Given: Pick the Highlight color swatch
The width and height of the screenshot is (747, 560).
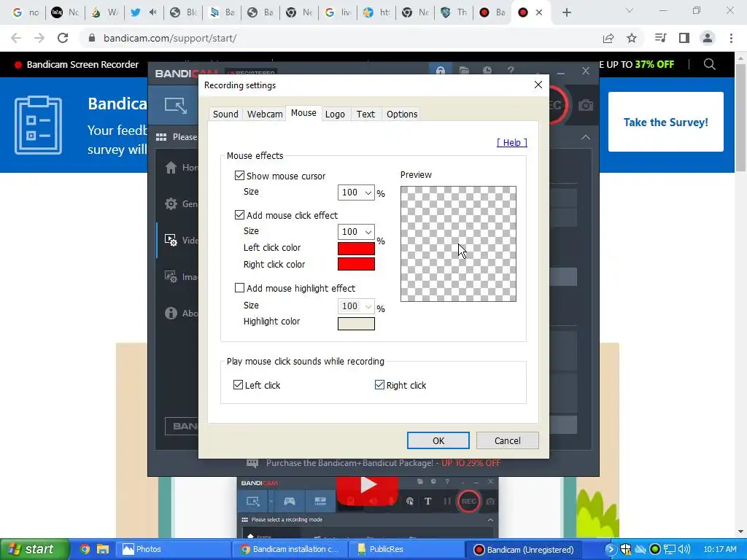Looking at the screenshot, I should [x=356, y=324].
